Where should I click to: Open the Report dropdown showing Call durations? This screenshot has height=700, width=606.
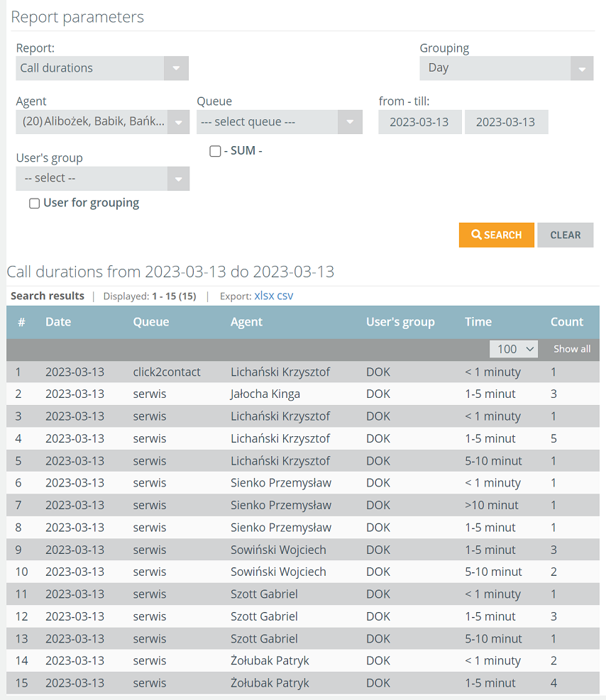pos(101,68)
